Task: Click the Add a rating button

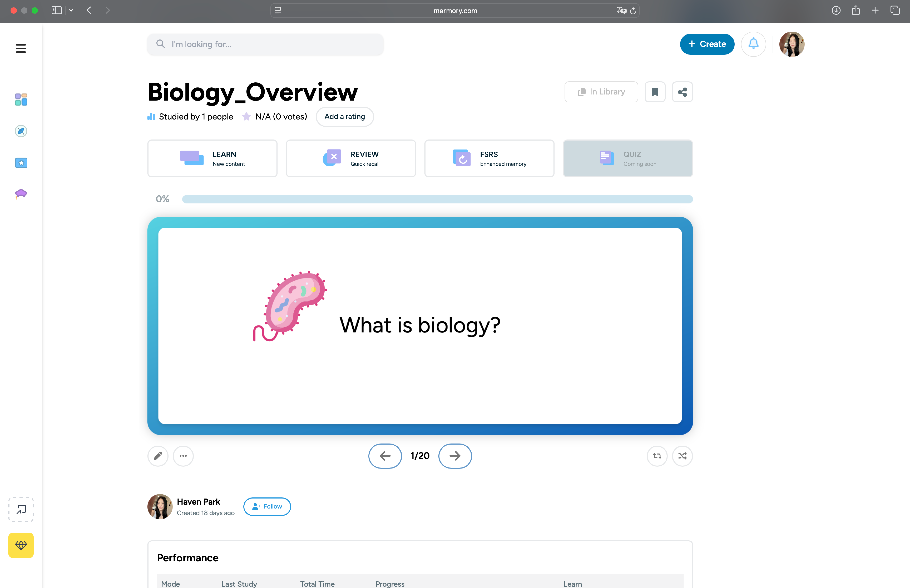Action: pyautogui.click(x=344, y=116)
